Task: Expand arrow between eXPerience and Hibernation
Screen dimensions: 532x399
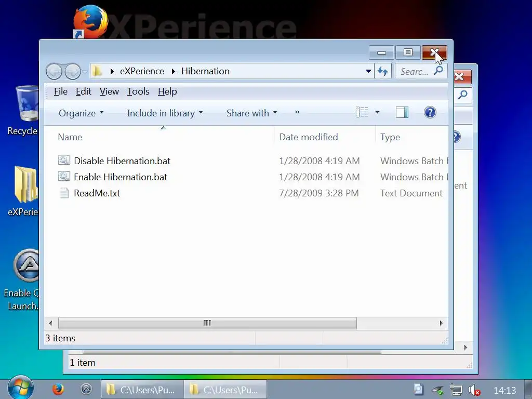Action: click(173, 71)
